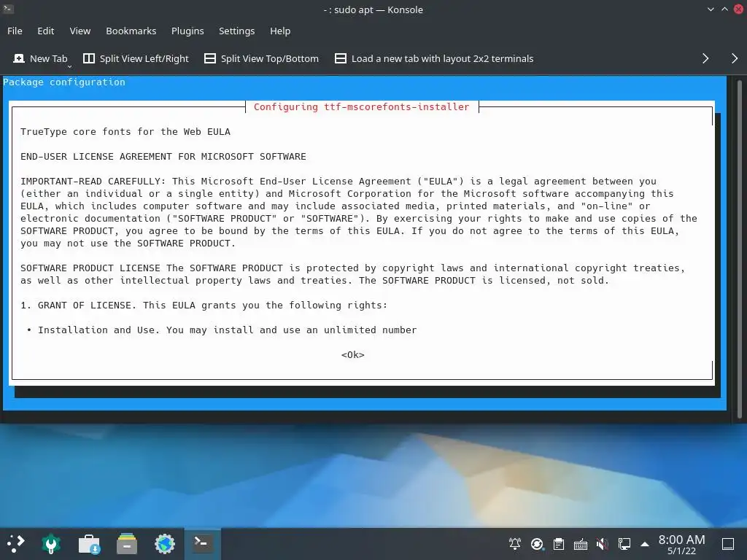Load a new tab with 2x2 terminals layout
747x560 pixels.
434,58
